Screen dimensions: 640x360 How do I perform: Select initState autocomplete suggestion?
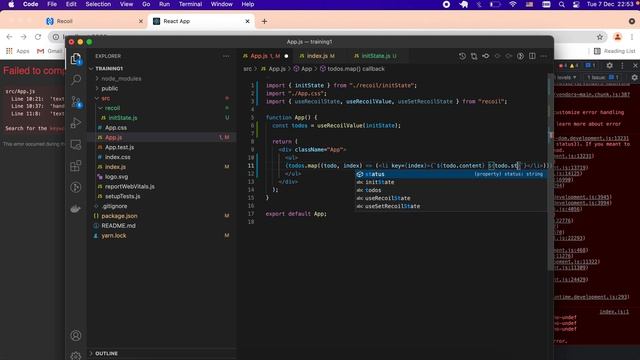click(451, 182)
